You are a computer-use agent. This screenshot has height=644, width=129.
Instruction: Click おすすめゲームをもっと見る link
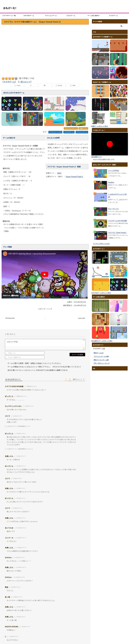101,292
